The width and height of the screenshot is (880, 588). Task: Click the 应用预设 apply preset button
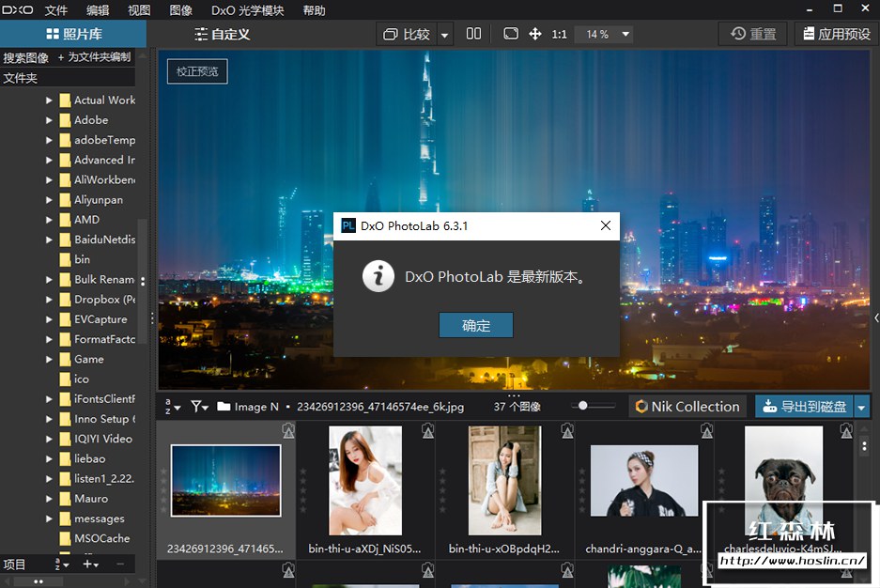coord(837,34)
